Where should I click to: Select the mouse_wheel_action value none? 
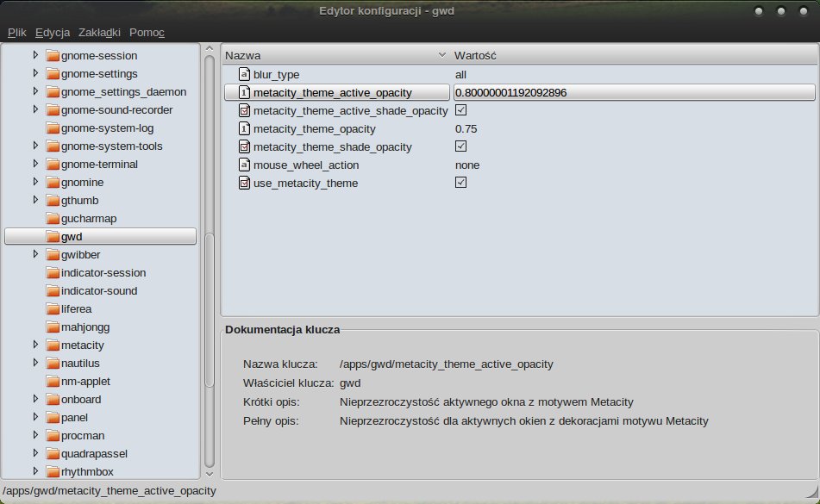(x=467, y=165)
